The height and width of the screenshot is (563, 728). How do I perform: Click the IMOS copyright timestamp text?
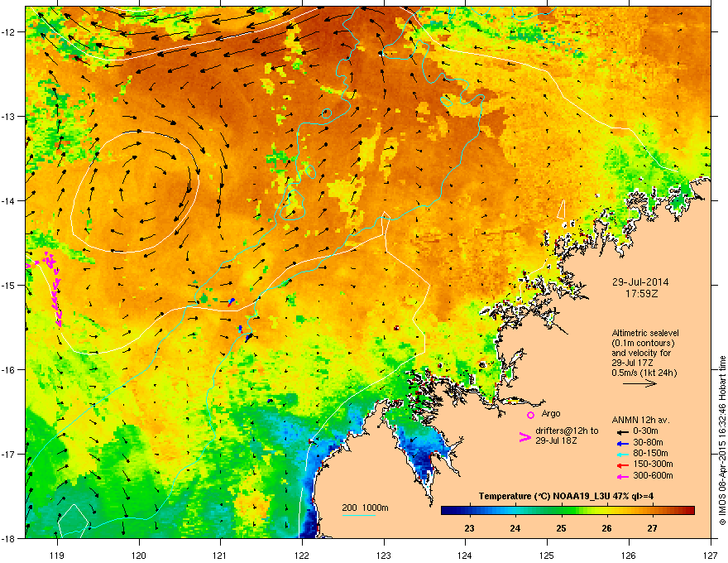click(722, 440)
